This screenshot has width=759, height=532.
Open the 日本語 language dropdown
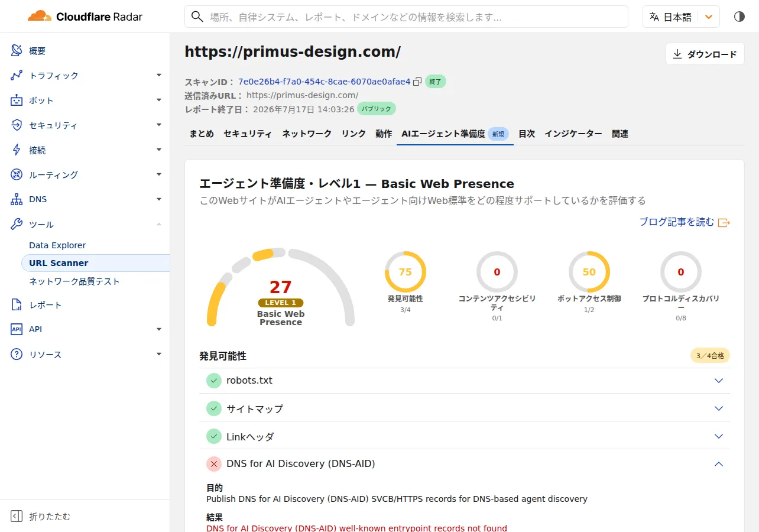coord(681,17)
